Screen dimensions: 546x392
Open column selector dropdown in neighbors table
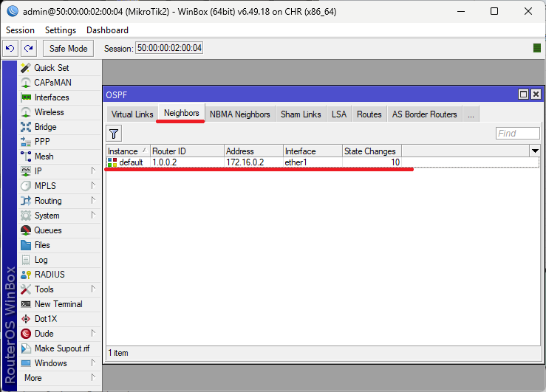click(534, 151)
